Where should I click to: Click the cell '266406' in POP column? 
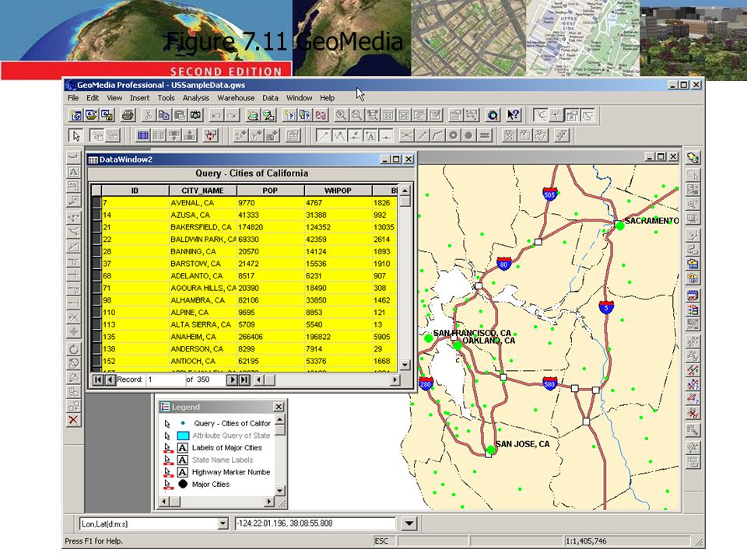click(x=270, y=337)
